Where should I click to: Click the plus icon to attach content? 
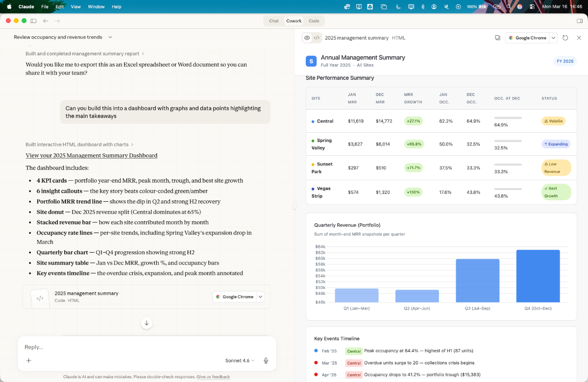coord(28,360)
